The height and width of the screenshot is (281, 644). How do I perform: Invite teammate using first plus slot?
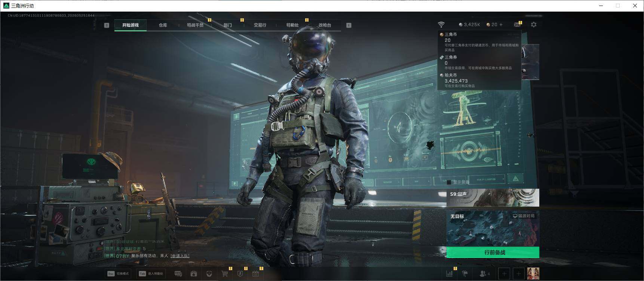click(504, 274)
